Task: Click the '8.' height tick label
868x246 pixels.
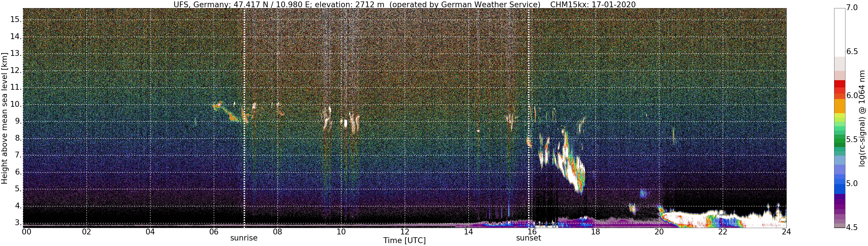Action: coord(18,138)
